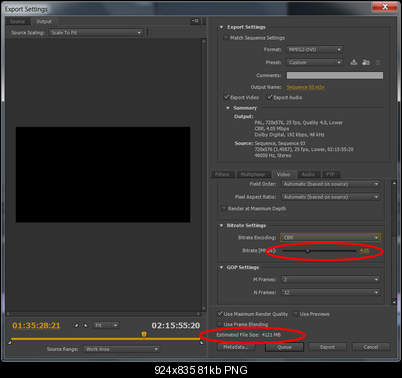
Task: Click the 02:15:55:20 duration timecode
Action: (x=176, y=325)
